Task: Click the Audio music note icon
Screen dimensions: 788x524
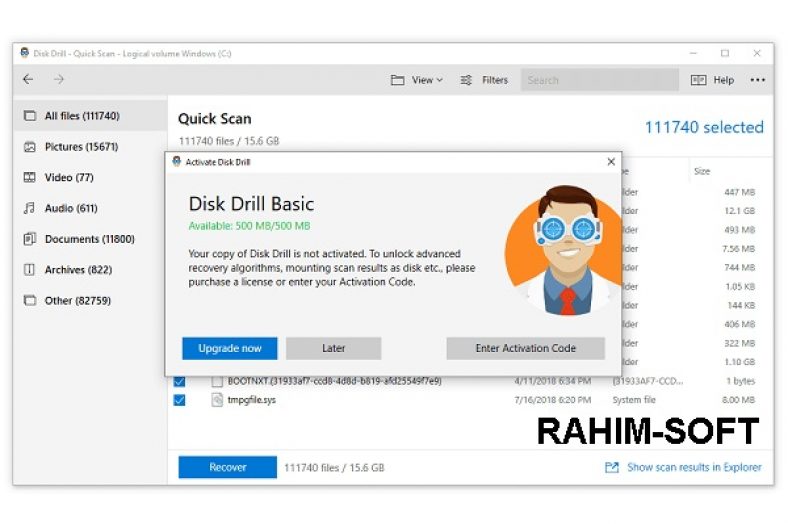Action: 30,208
